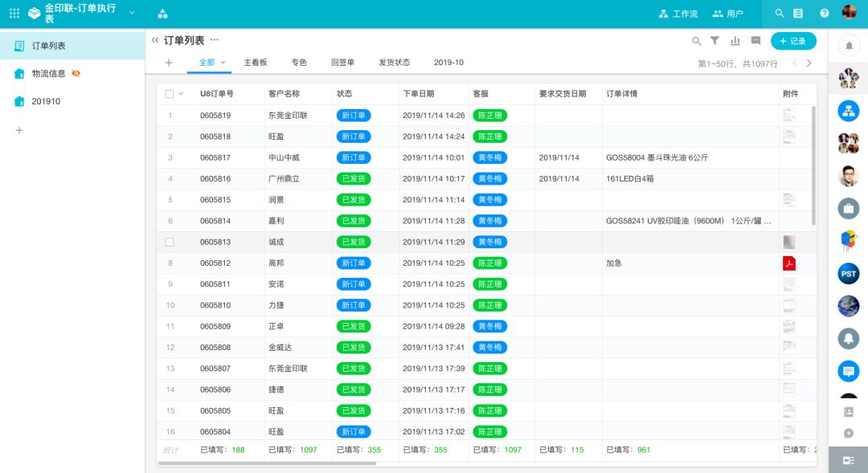Image resolution: width=868 pixels, height=473 pixels.
Task: Switch to the 发货状态 tab
Action: 395,62
